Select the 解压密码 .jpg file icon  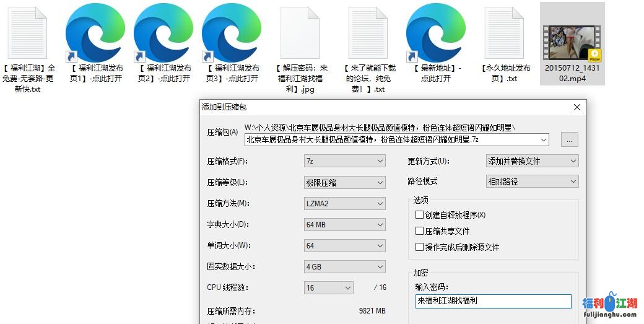tap(300, 33)
